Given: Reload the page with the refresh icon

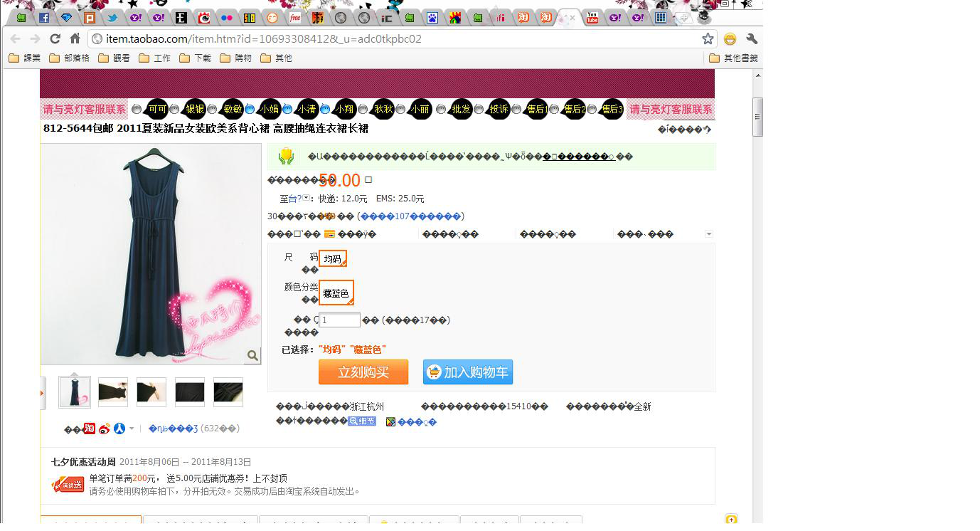Looking at the screenshot, I should click(x=55, y=38).
